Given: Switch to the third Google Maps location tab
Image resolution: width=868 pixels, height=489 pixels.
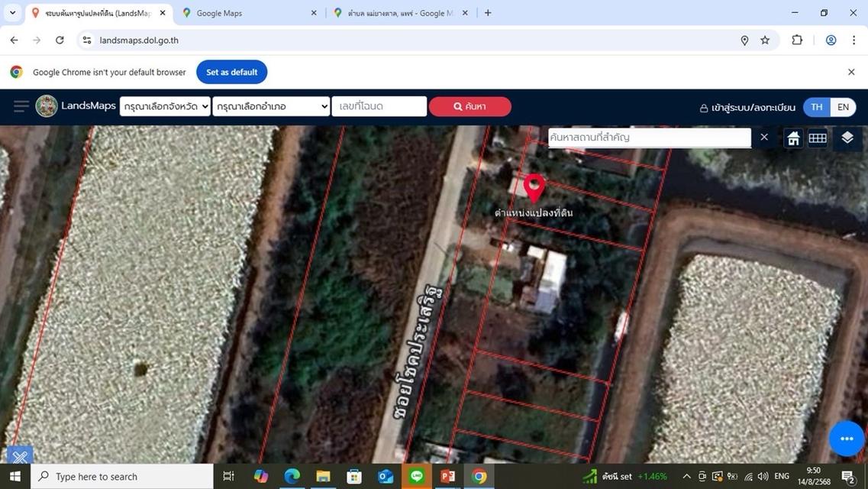Looking at the screenshot, I should [399, 13].
